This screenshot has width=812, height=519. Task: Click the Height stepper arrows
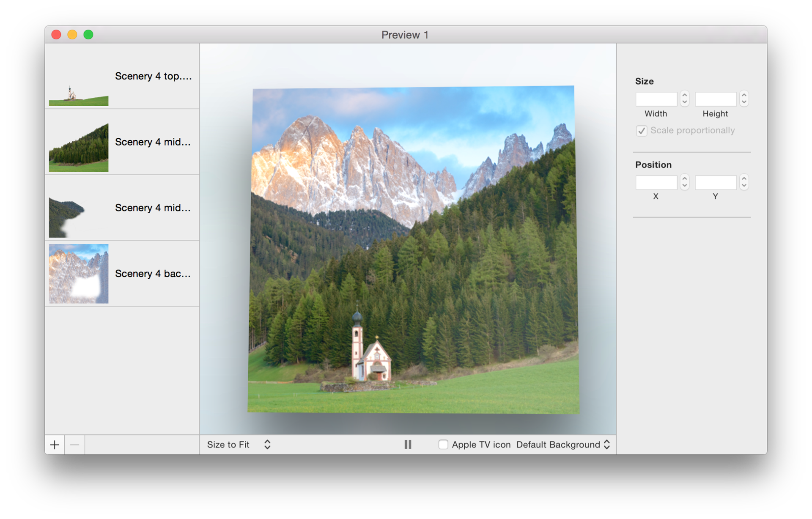click(x=744, y=99)
